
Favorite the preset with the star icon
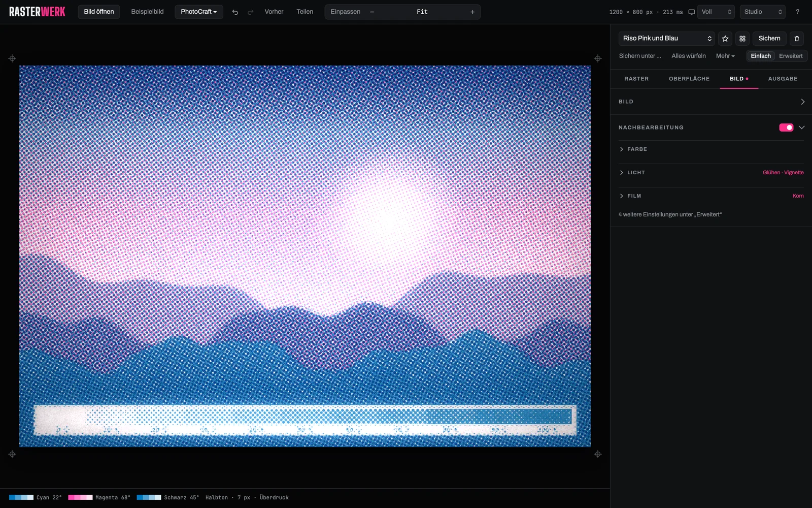[725, 39]
